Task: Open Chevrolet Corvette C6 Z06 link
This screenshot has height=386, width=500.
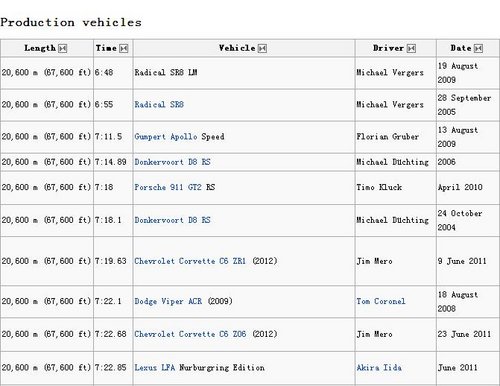Action: (190, 334)
